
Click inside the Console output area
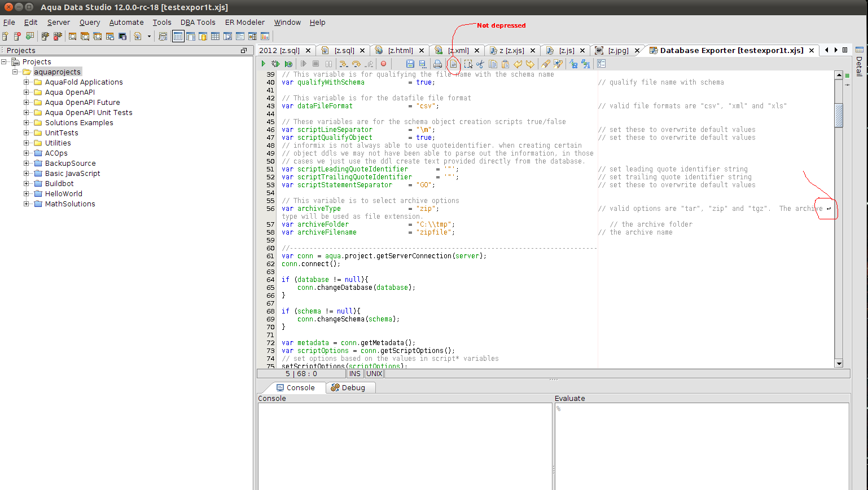coord(405,447)
